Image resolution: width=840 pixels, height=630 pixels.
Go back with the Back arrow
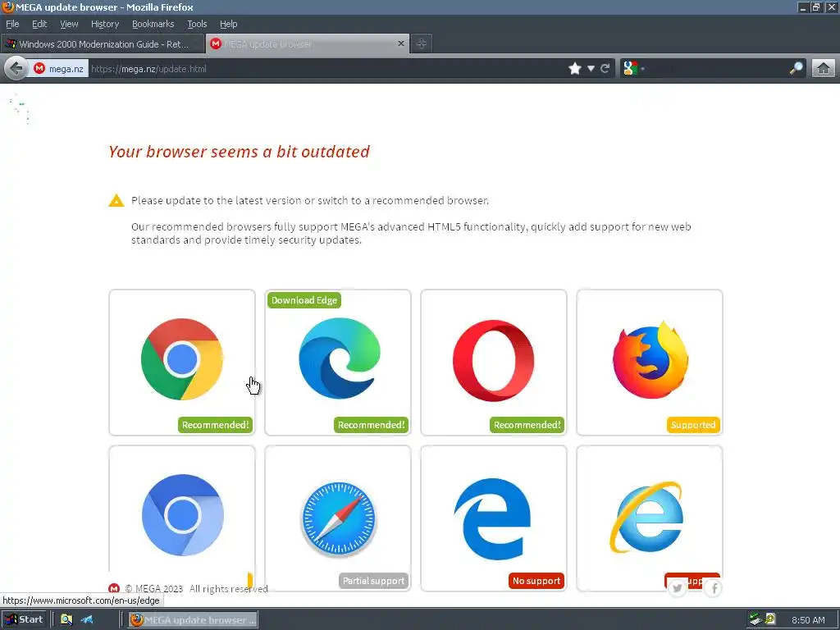point(16,69)
